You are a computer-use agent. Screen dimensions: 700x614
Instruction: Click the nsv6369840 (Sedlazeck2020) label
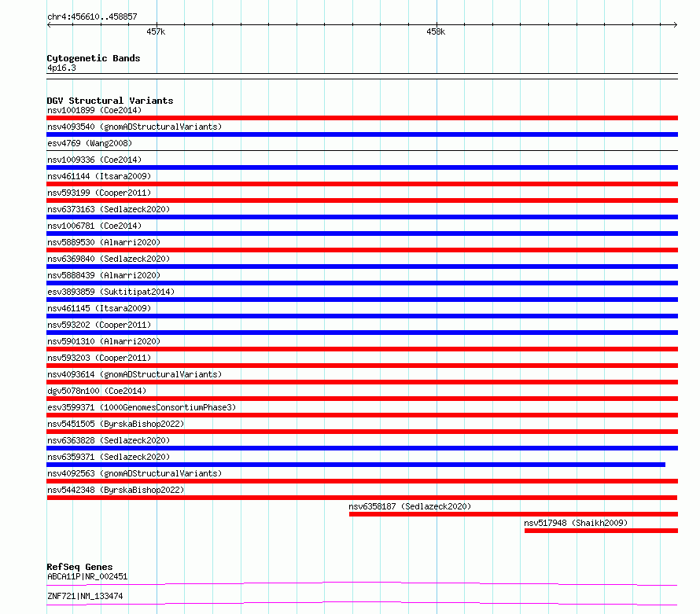(109, 259)
